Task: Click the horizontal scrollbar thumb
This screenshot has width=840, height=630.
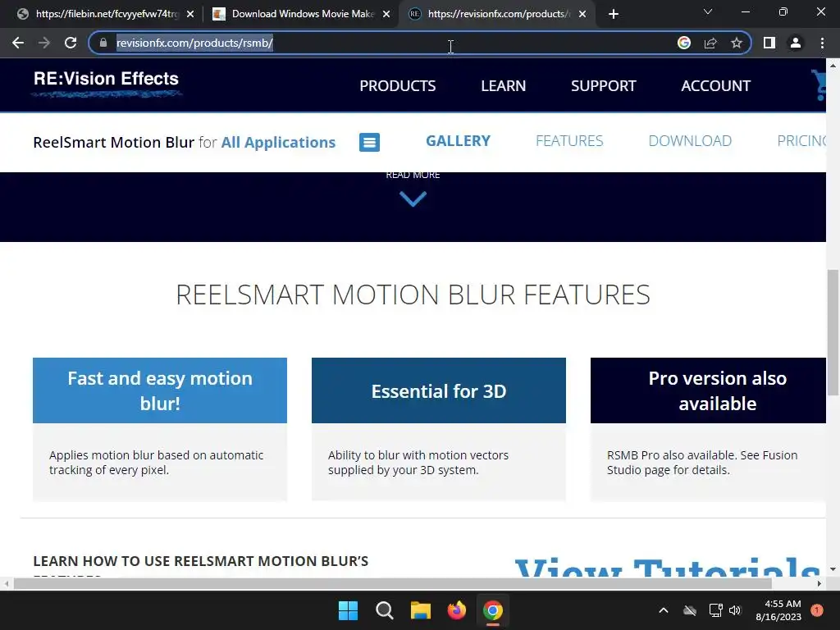Action: coord(392,583)
